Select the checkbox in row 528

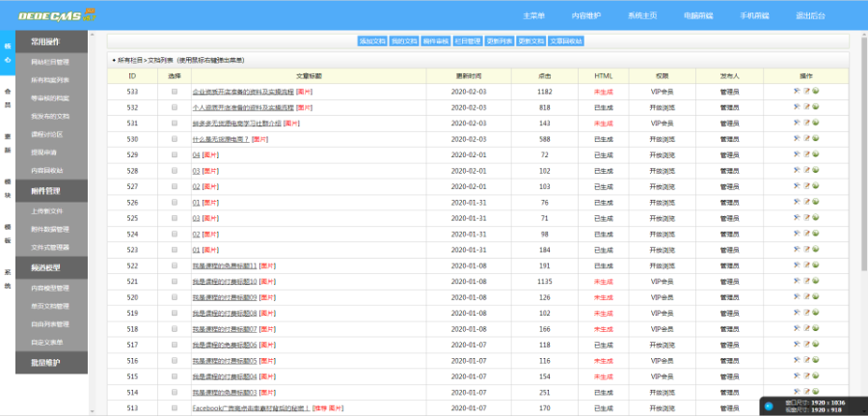pos(175,170)
